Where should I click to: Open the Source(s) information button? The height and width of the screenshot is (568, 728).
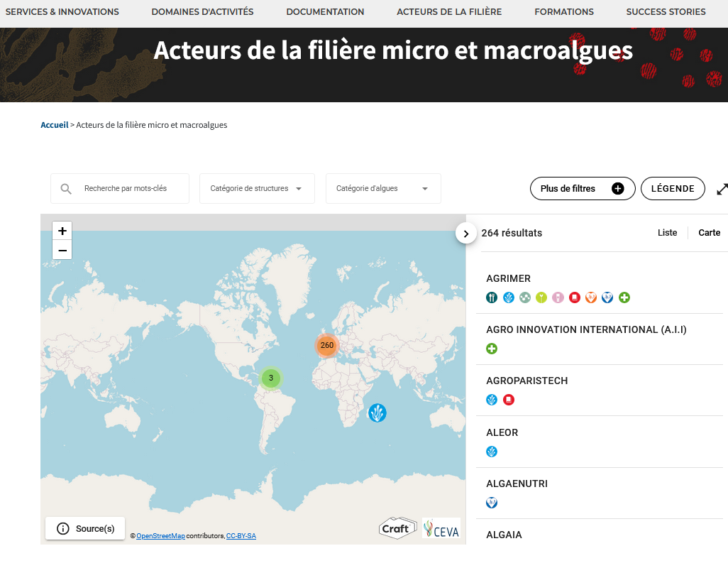coord(85,528)
